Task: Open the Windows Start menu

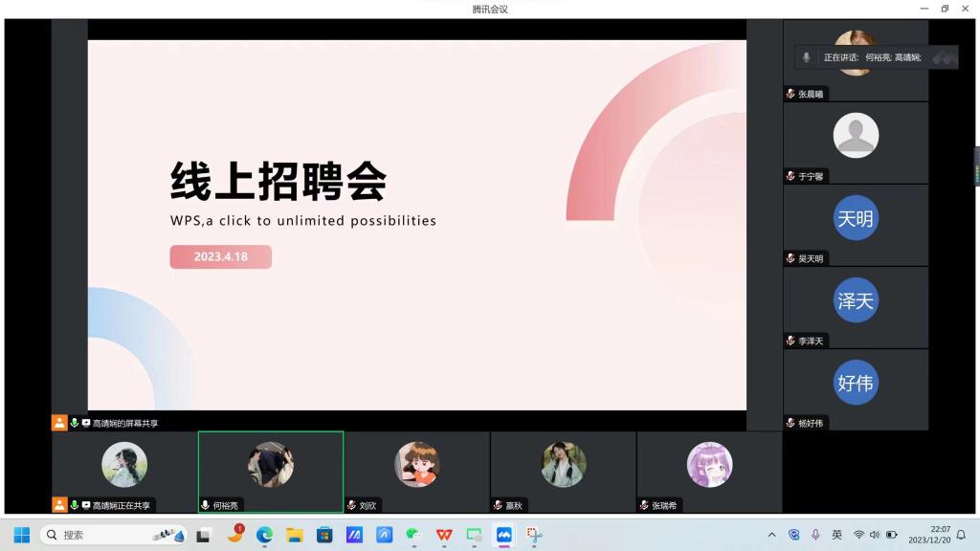Action: coord(21,535)
